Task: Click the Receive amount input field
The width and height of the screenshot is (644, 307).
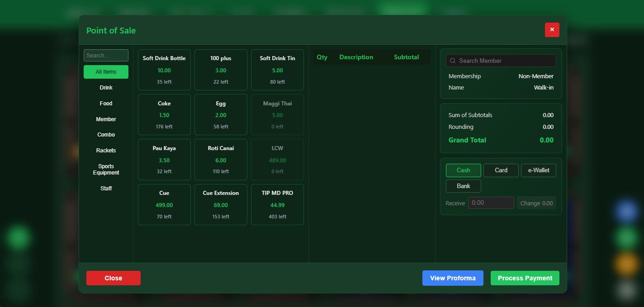Action: [491, 203]
